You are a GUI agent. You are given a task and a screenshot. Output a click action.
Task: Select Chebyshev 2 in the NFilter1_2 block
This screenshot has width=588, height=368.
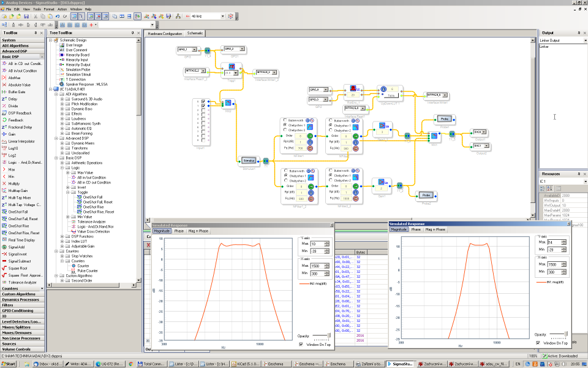point(286,180)
